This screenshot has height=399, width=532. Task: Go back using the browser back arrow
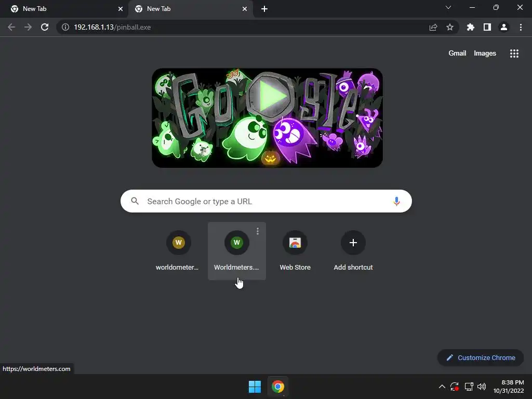[11, 27]
